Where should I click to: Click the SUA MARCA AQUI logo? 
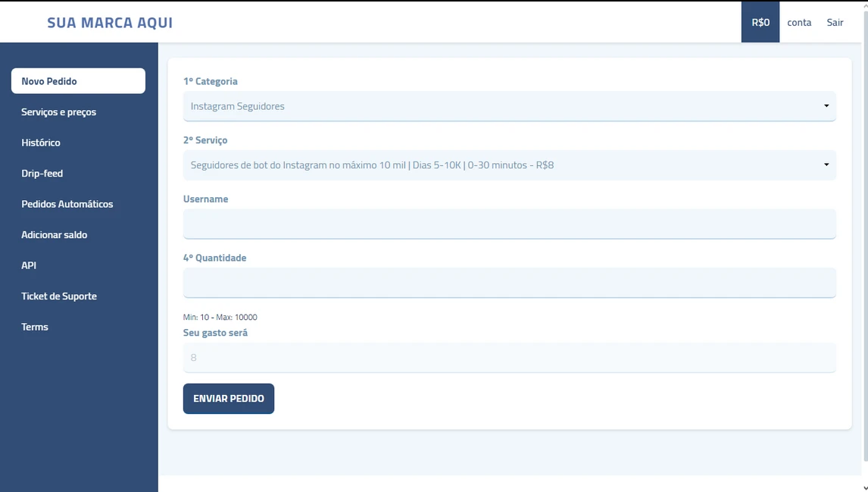(110, 23)
